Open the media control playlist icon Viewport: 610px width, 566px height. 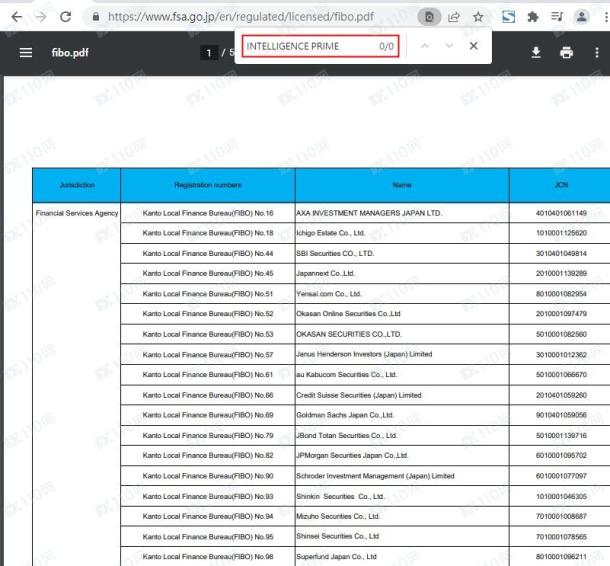[557, 17]
